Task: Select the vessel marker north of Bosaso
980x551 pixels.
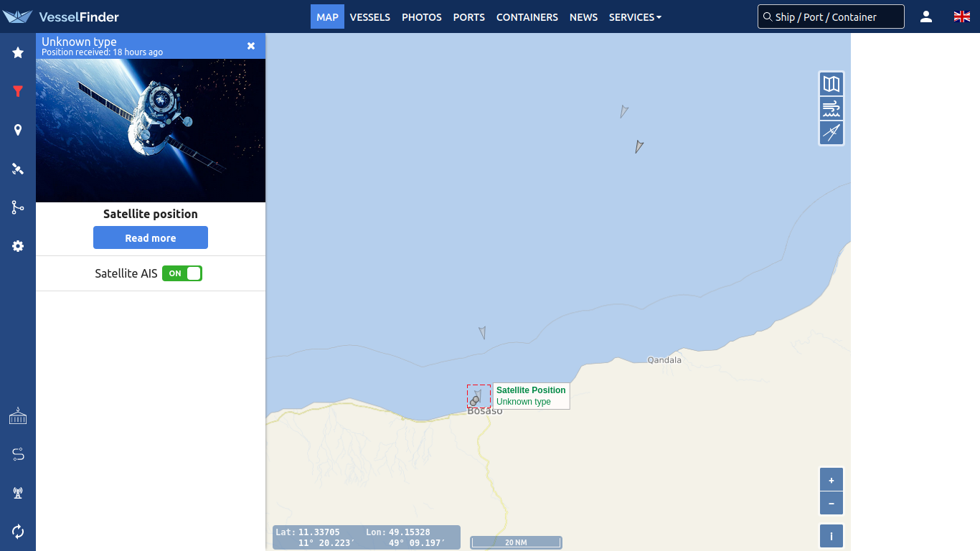Action: click(x=482, y=333)
